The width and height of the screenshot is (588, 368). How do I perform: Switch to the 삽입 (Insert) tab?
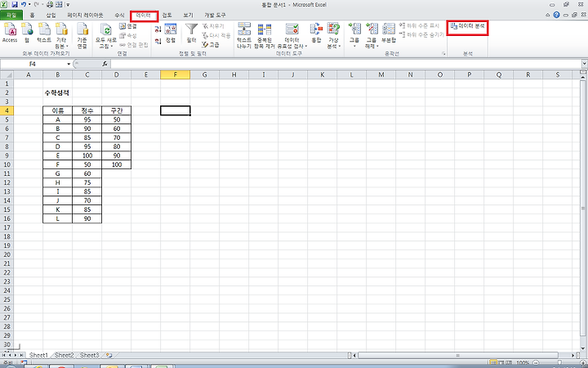pos(51,16)
